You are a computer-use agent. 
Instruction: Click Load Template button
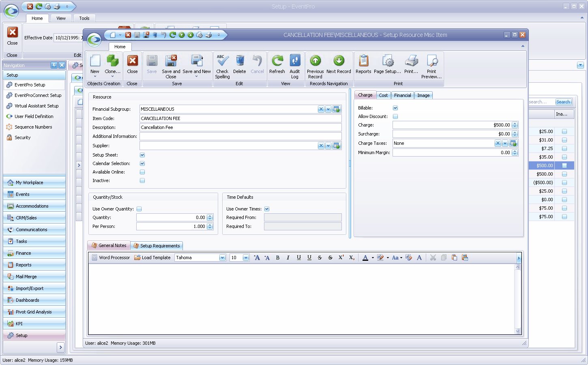[152, 258]
